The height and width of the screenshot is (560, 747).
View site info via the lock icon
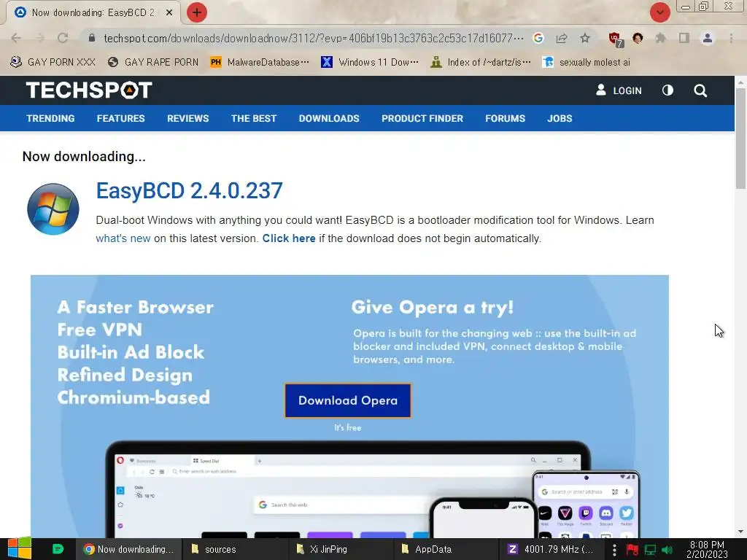click(x=92, y=38)
